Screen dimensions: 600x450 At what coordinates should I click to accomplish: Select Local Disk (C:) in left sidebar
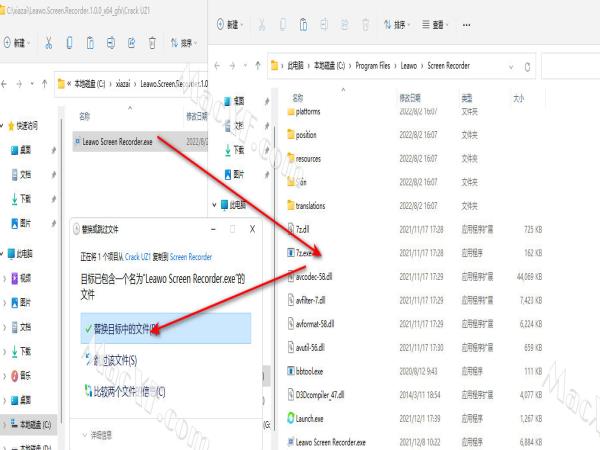click(31, 424)
